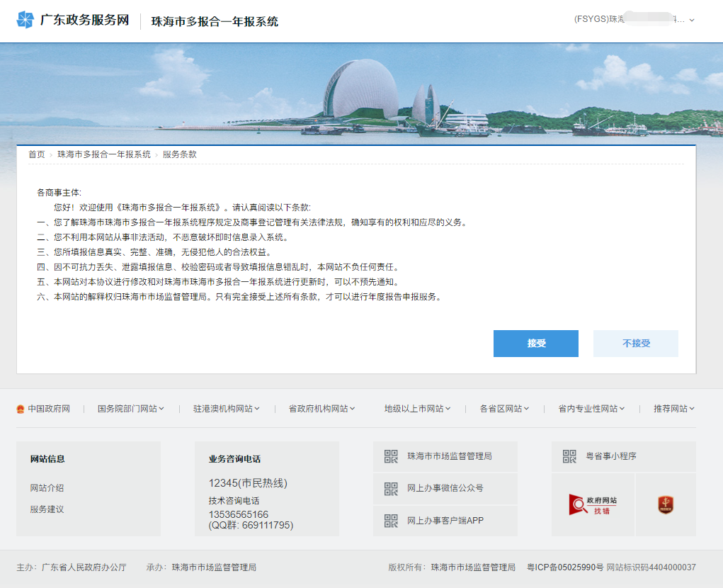723x588 pixels.
Task: Click 珠海市多报合一年报系统 header title
Action: (215, 22)
